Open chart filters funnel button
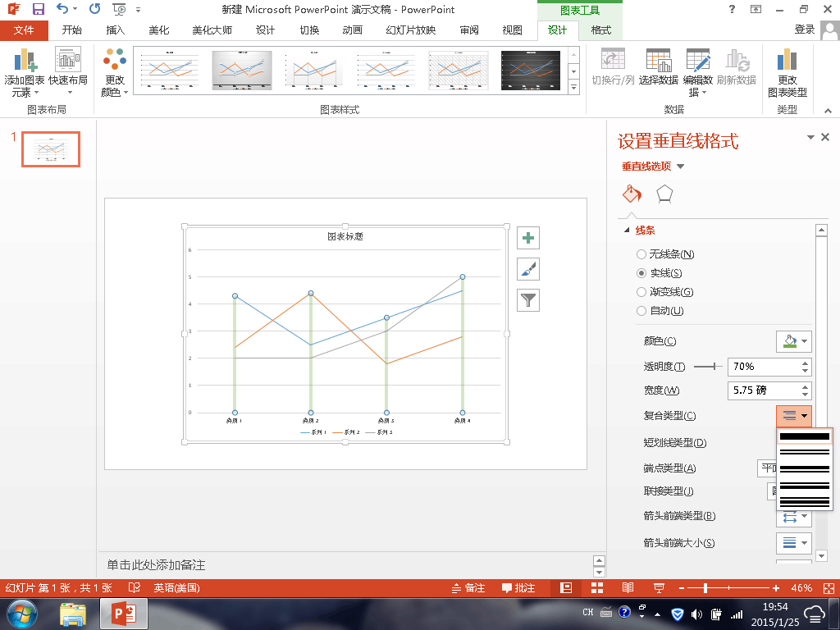 pos(528,300)
